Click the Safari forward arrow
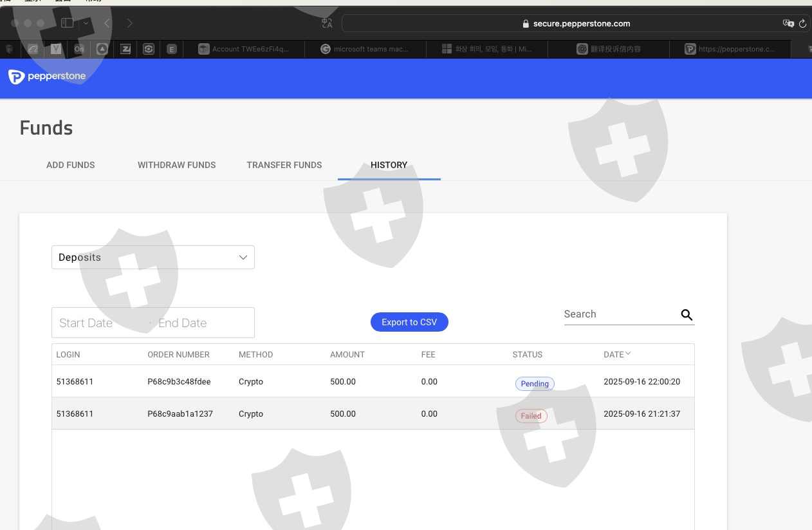The height and width of the screenshot is (530, 812). (x=129, y=23)
